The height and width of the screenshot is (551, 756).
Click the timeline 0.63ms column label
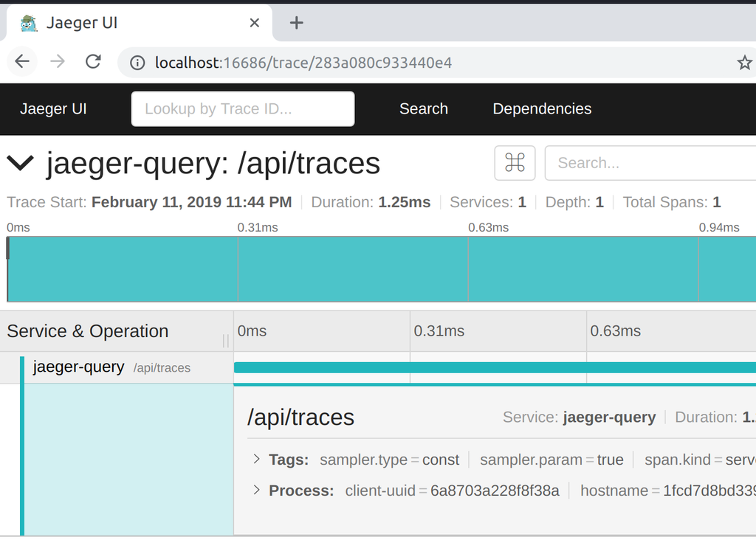tap(616, 331)
